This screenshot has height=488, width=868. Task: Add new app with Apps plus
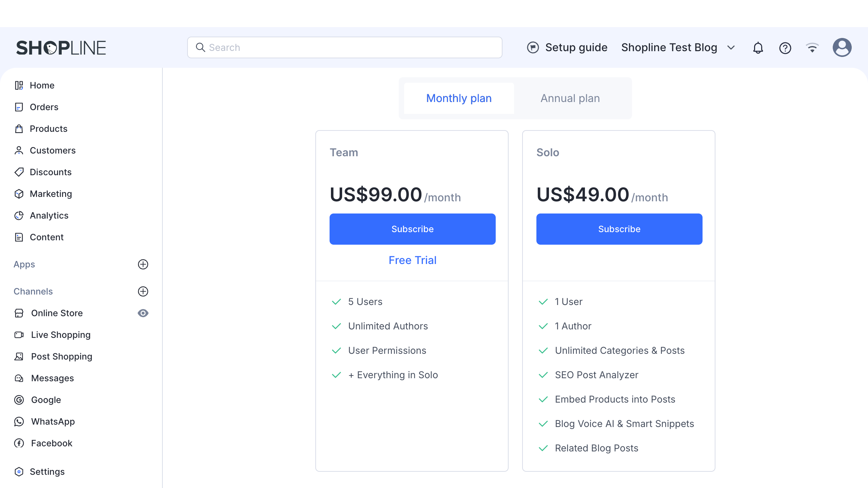143,264
